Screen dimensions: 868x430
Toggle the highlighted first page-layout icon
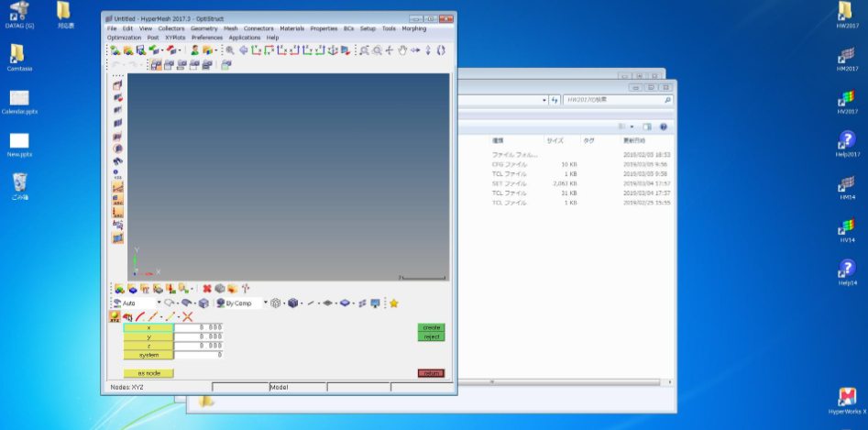point(156,65)
